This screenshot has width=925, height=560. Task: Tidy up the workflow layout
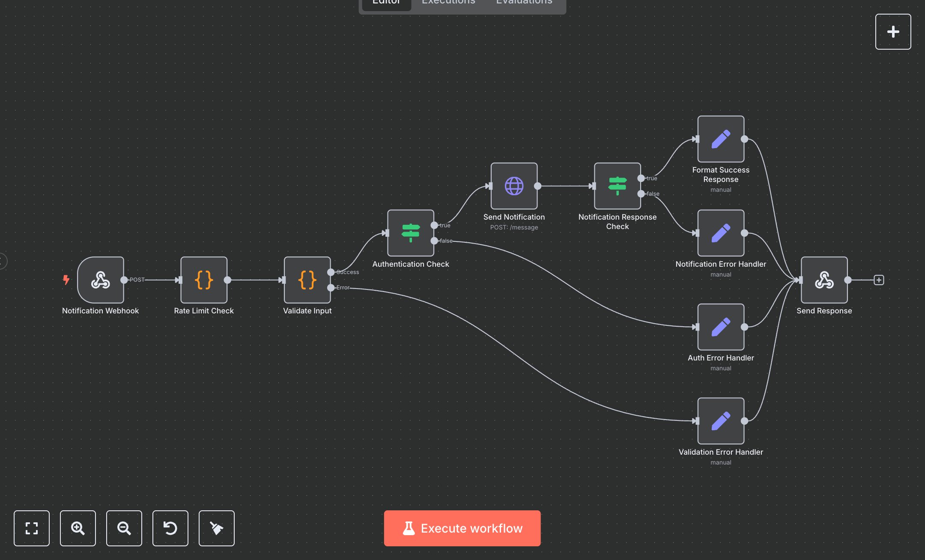coord(217,528)
